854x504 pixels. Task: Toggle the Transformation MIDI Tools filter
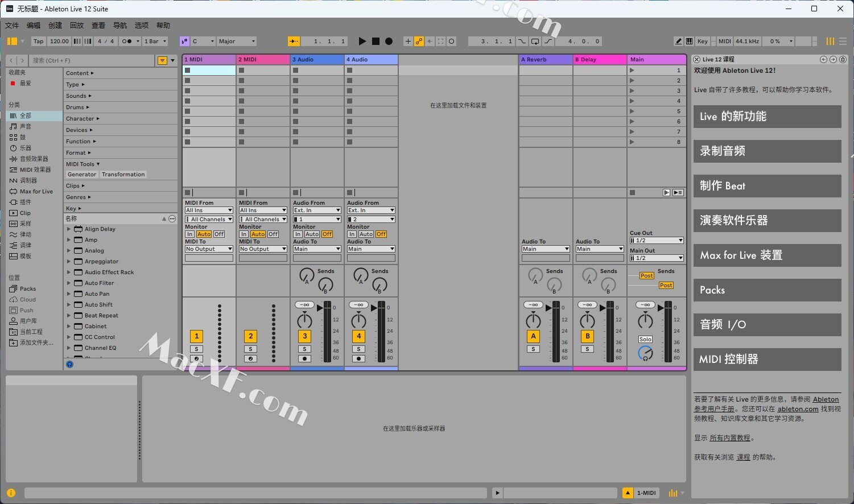click(x=123, y=175)
